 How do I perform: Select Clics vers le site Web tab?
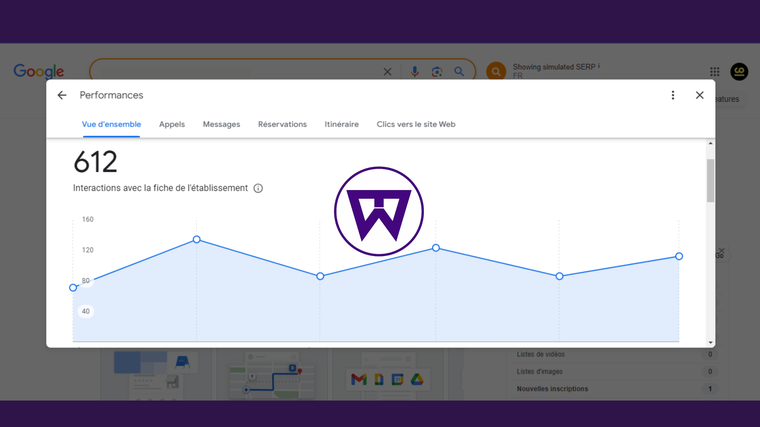point(416,124)
